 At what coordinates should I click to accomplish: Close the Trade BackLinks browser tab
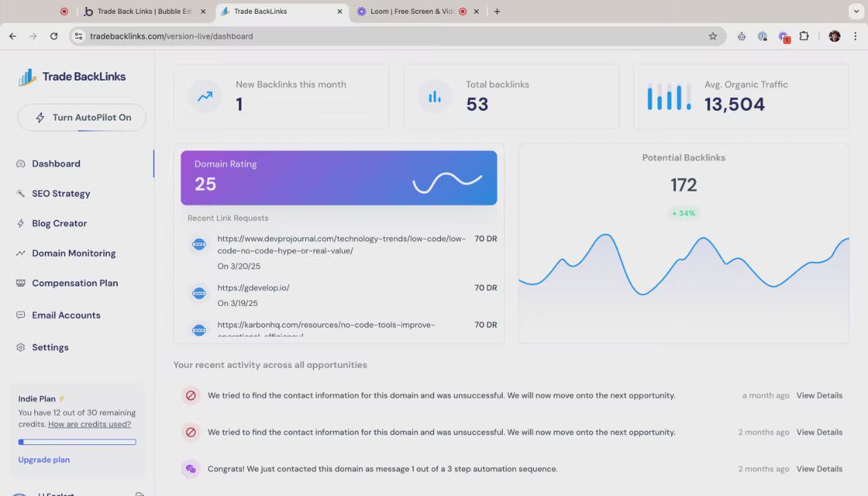click(x=340, y=12)
